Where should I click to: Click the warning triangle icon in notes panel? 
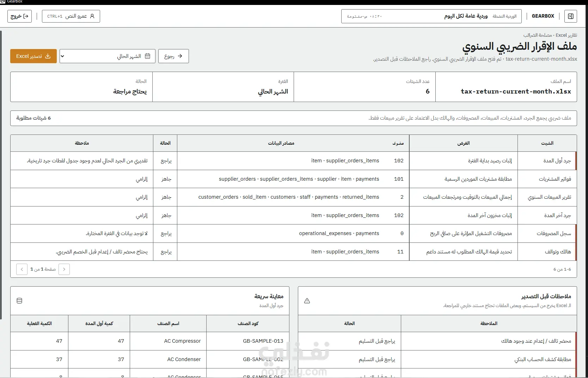pyautogui.click(x=307, y=301)
